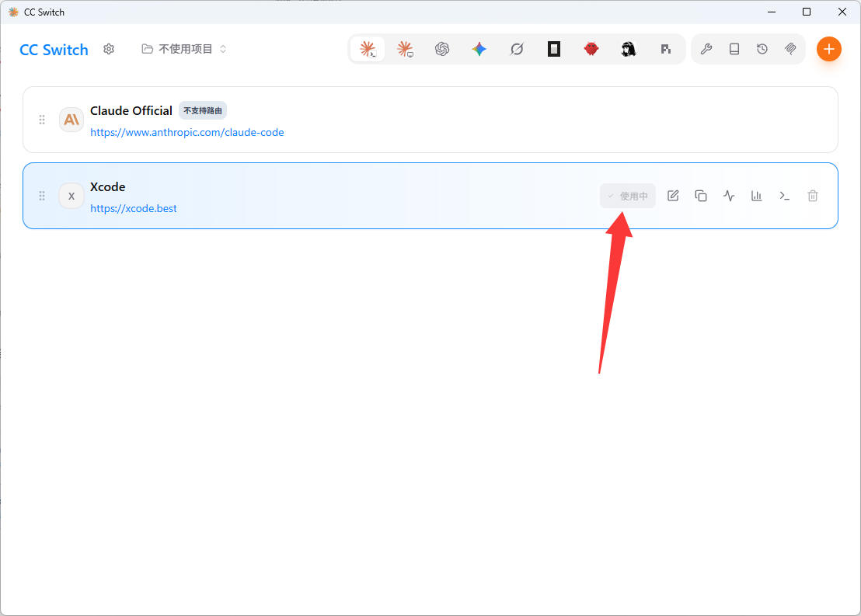
Task: Maximize the CC Switch window
Action: pos(807,12)
